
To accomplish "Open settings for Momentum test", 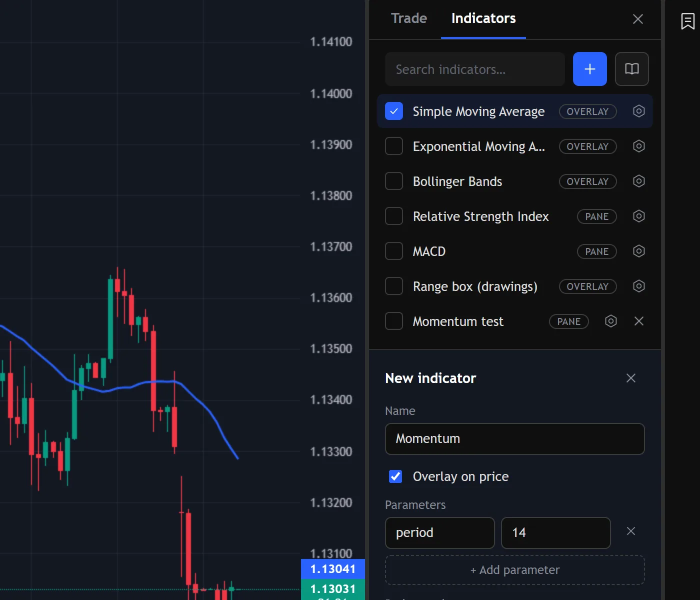I will pos(610,321).
